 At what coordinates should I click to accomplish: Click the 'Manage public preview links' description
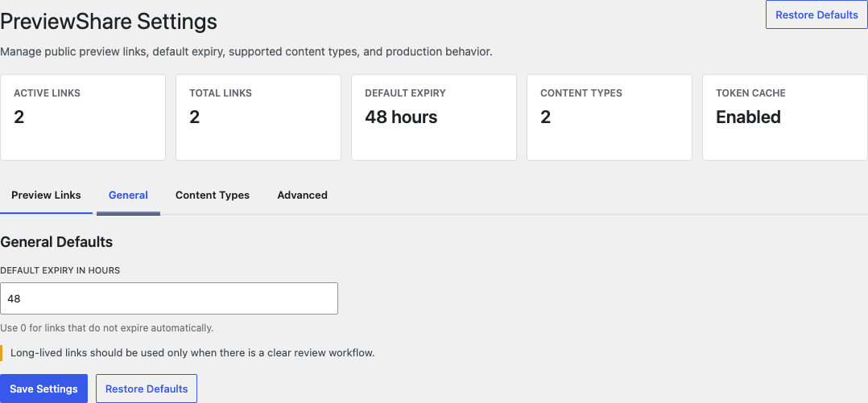(246, 52)
